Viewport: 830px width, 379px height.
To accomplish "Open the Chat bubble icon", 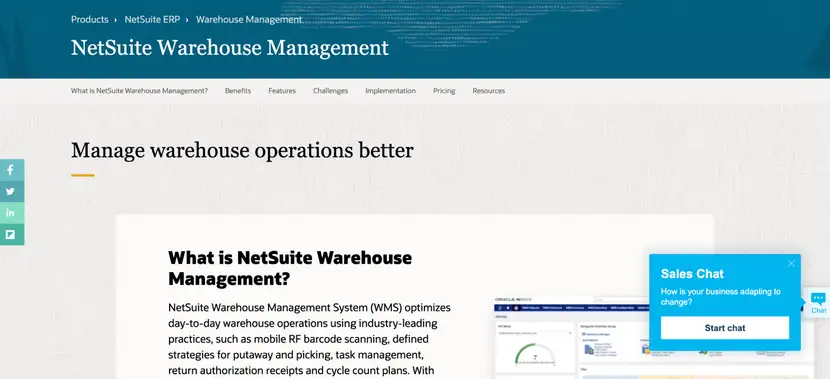I will tap(818, 302).
